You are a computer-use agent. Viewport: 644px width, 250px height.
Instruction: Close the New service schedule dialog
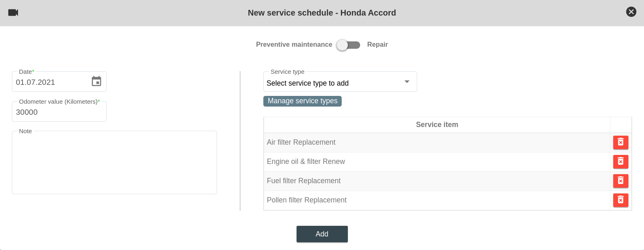(x=631, y=12)
